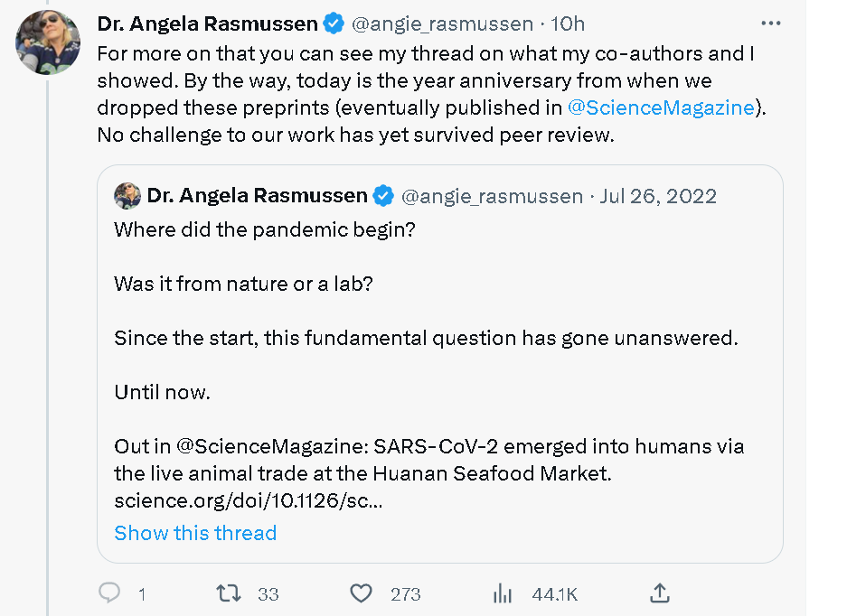847x616 pixels.
Task: Click the 273 likes count
Action: pyautogui.click(x=406, y=593)
